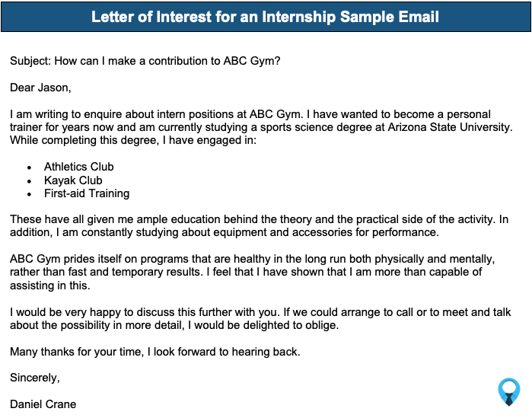Image resolution: width=532 pixels, height=418 pixels.
Task: Click paragraph starting 'ABC Gym prides itself'
Action: 253,272
